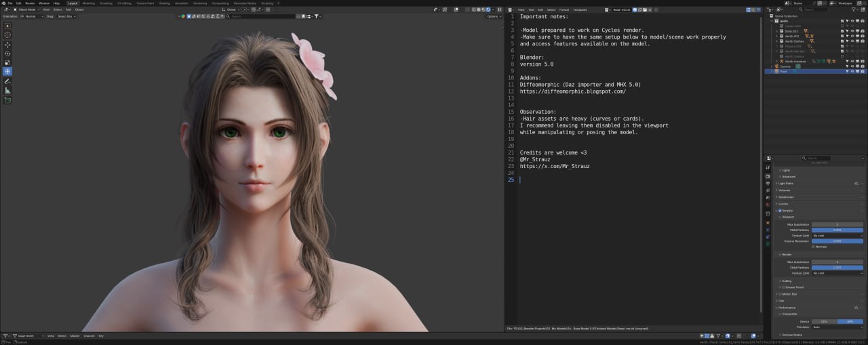Viewport: 868px width, 345px height.
Task: Open the Object Mode dropdown
Action: tap(26, 9)
